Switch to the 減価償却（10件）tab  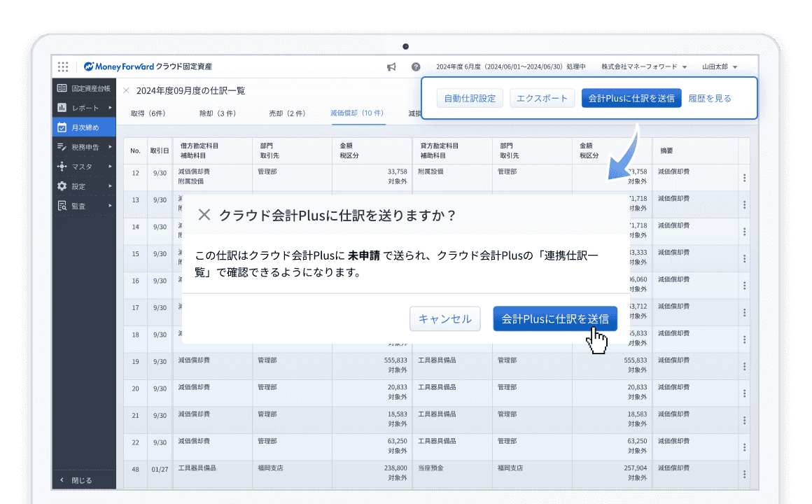357,113
